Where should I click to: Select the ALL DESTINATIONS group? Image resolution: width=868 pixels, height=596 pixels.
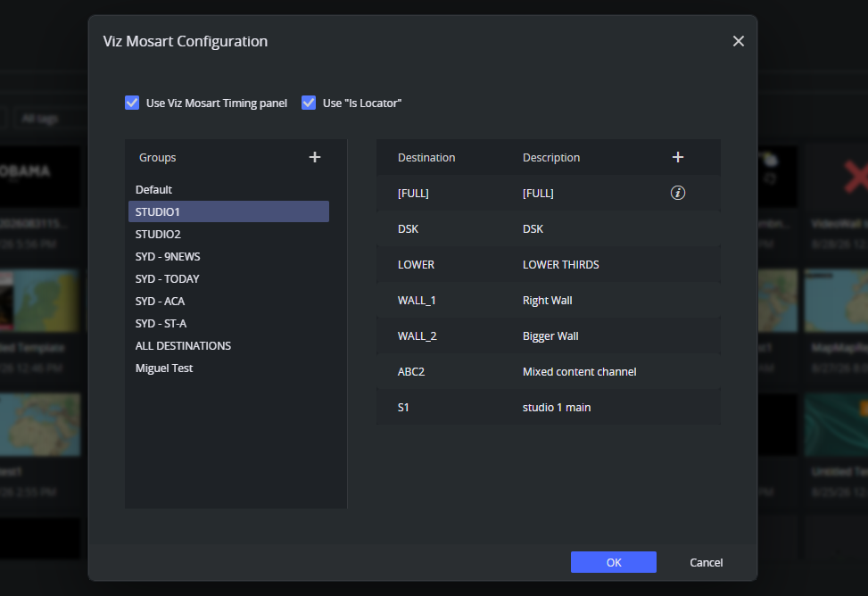point(228,345)
